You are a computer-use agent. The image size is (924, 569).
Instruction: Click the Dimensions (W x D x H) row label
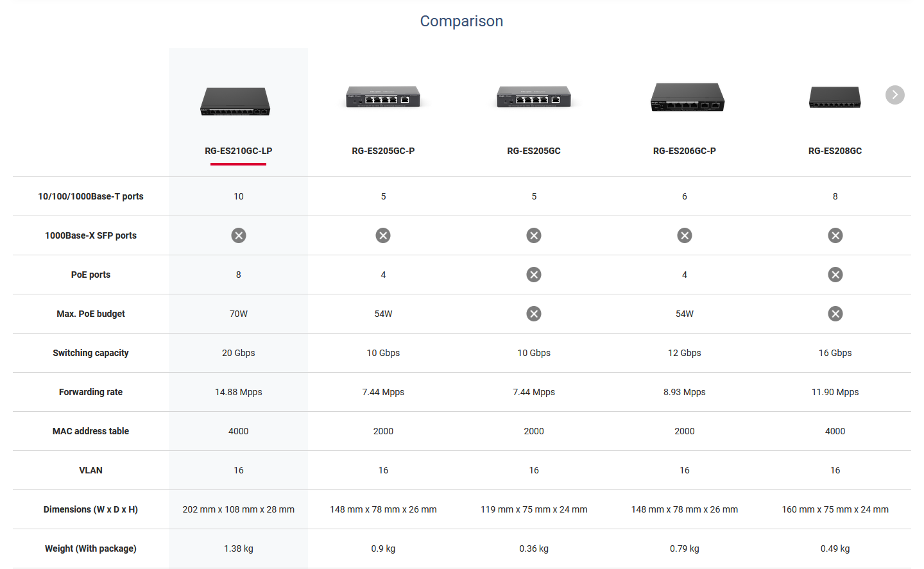(90, 509)
